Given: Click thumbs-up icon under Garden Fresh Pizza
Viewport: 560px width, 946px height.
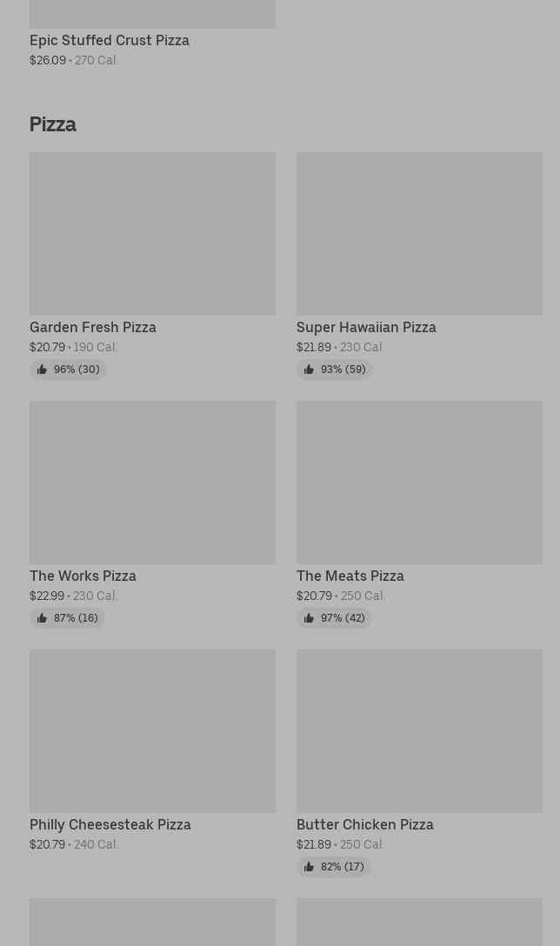Looking at the screenshot, I should 42,370.
